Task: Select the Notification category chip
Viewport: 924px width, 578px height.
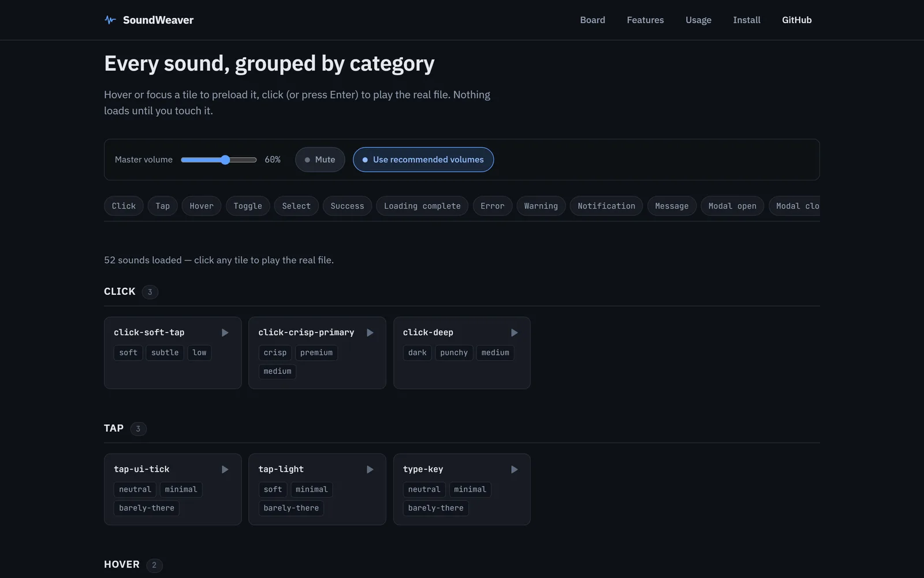Action: [x=606, y=206]
